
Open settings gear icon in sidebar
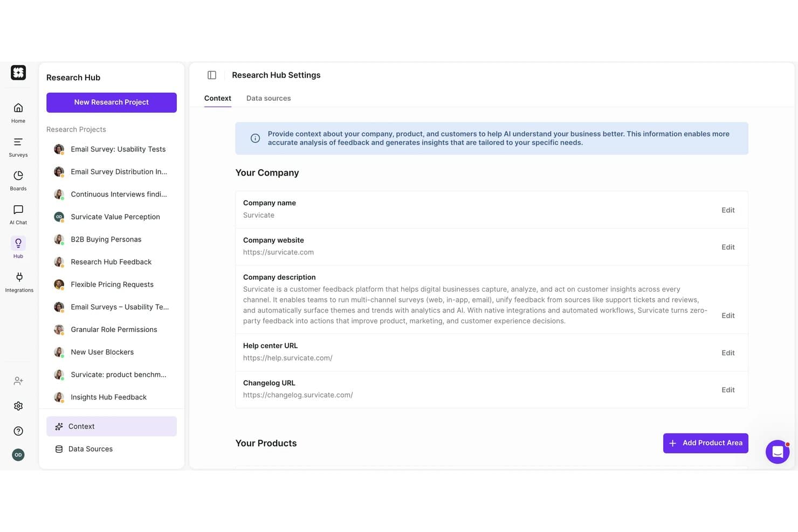(x=18, y=406)
